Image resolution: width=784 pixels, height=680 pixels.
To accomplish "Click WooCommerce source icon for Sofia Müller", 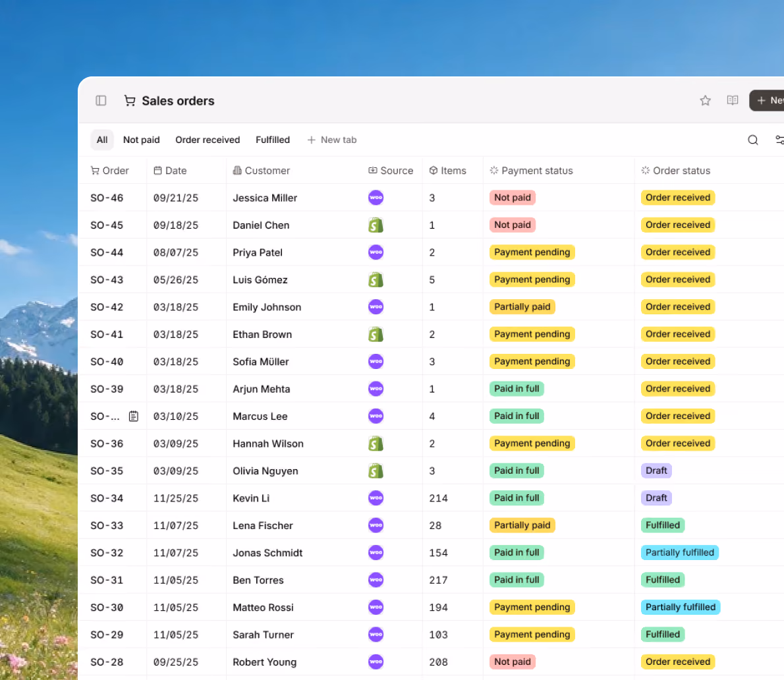I will pyautogui.click(x=376, y=361).
